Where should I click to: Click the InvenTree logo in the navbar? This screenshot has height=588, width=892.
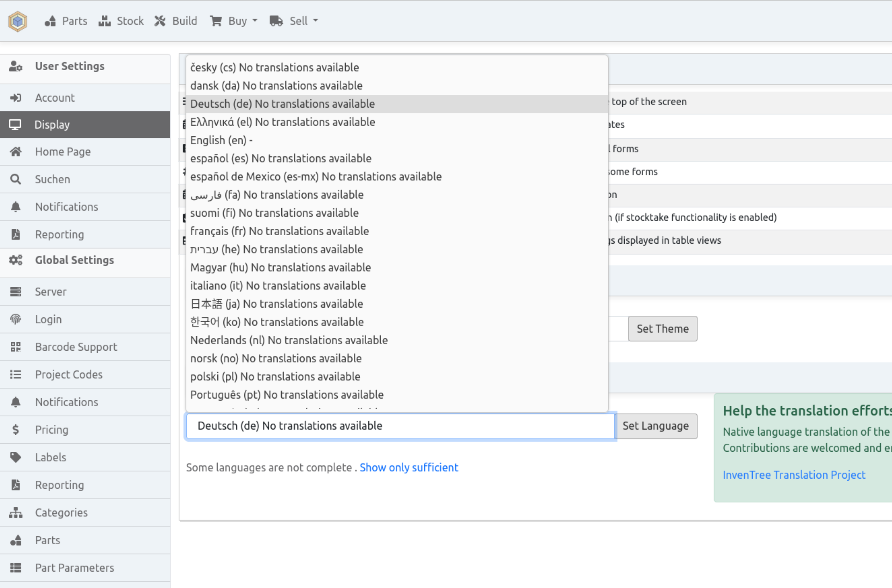[x=18, y=21]
